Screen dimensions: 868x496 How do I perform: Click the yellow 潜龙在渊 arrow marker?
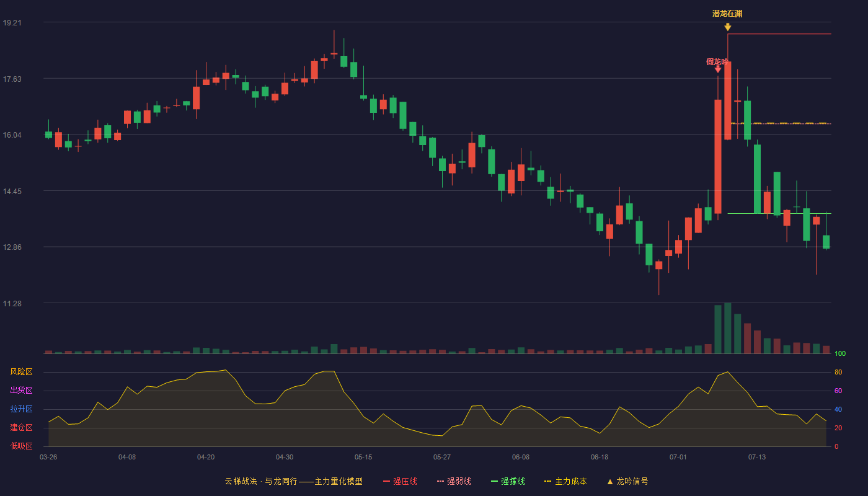pyautogui.click(x=727, y=27)
